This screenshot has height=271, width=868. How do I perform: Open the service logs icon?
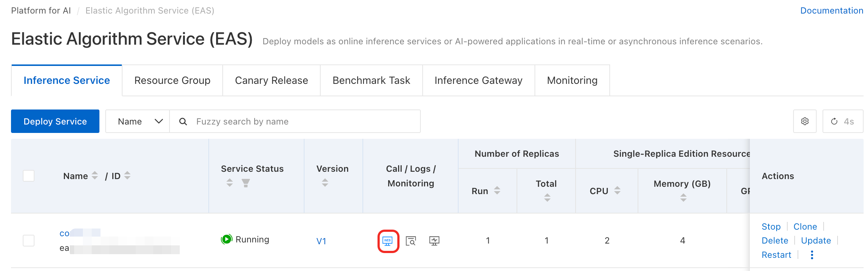411,241
